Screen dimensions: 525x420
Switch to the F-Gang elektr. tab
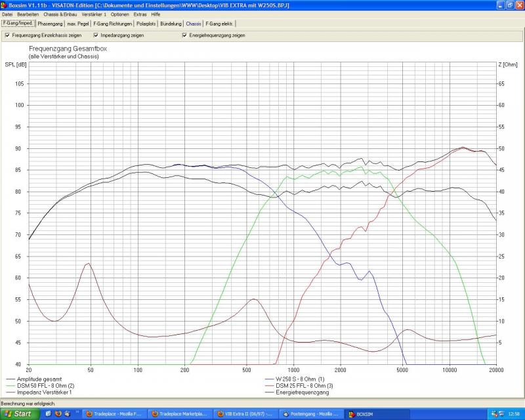pos(219,24)
